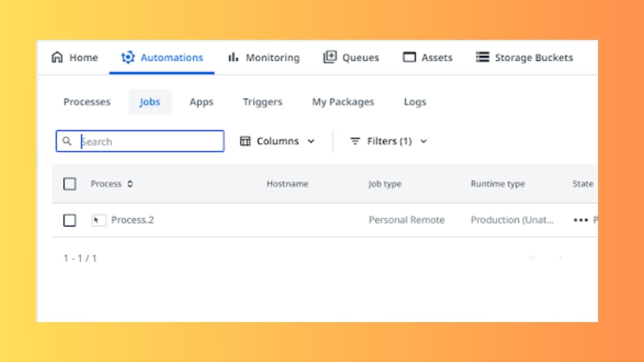Open the My Packages sub-tab
Screen dimensions: 644x362
coord(343,102)
